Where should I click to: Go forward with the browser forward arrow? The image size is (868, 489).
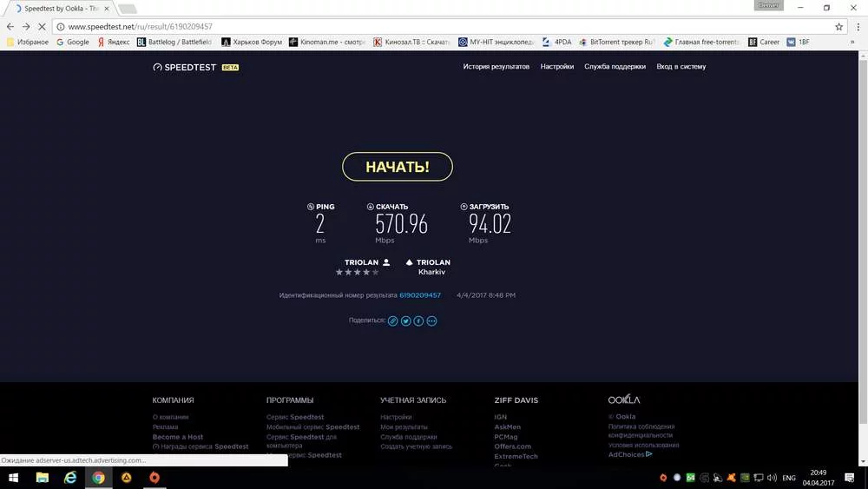pos(26,27)
